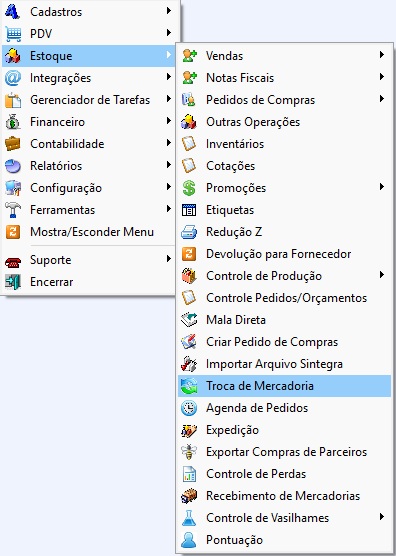
Task: Click the Redução Z printer icon
Action: pos(189,232)
